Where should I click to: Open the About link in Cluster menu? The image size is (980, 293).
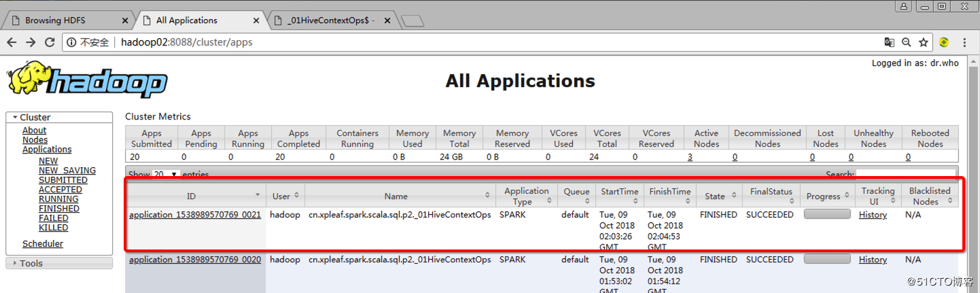34,131
